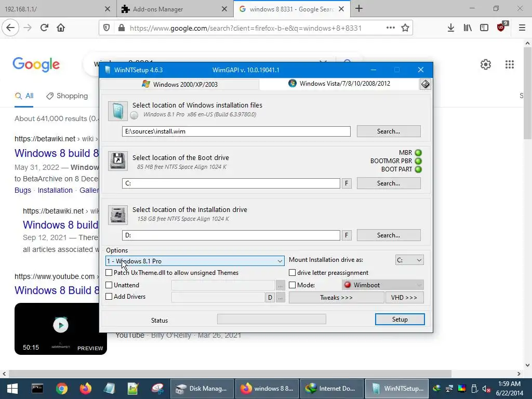Enable Patch UxTheme.dll checkbox
Image resolution: width=532 pixels, height=399 pixels.
tap(109, 272)
